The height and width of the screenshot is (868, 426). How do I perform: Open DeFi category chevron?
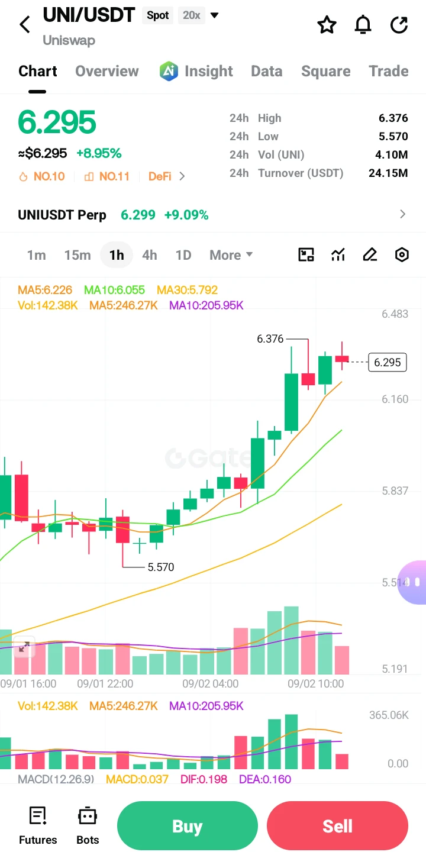point(182,176)
